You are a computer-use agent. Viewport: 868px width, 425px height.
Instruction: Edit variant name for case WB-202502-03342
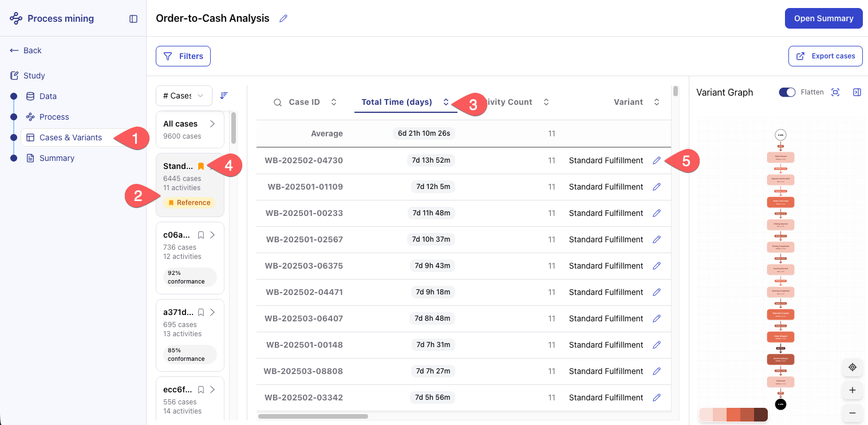tap(657, 398)
